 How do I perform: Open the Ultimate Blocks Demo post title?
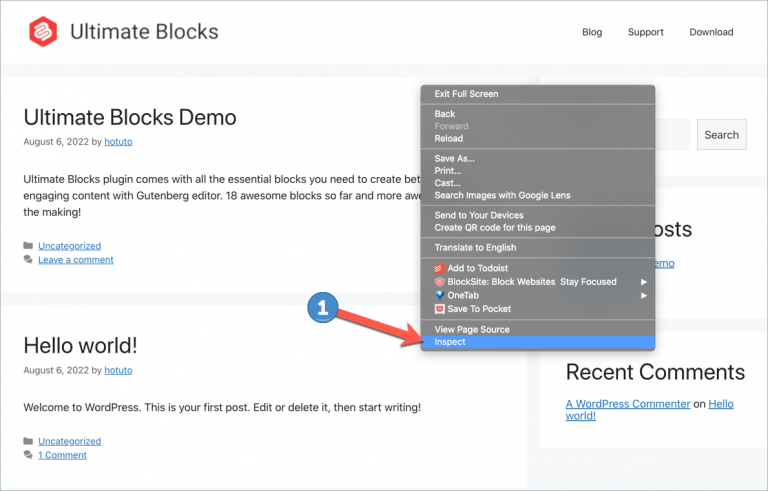point(130,117)
